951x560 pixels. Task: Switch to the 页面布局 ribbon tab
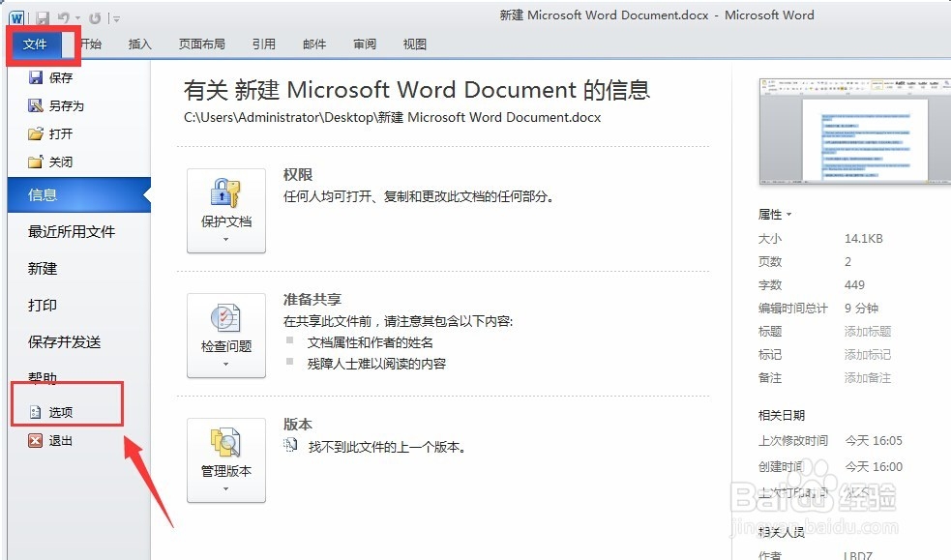pos(202,44)
